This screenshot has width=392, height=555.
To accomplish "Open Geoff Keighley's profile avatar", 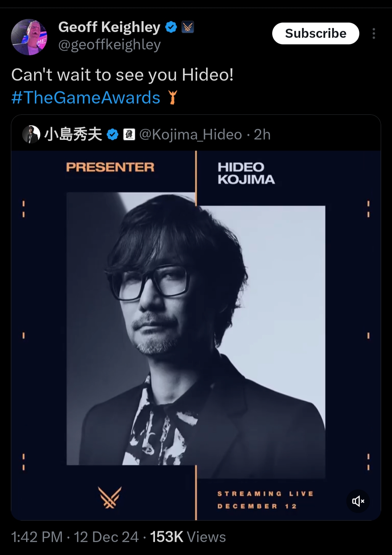I will [29, 37].
